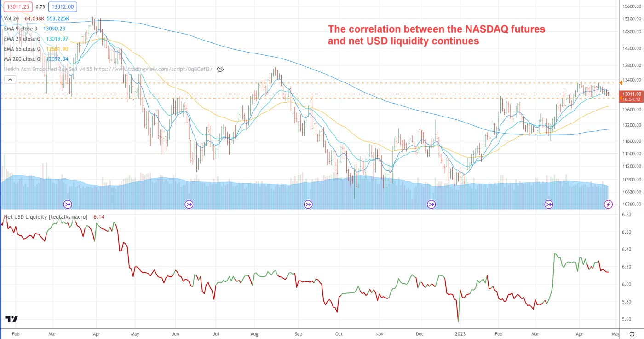Click the red annotation text about NASDAQ correlation
This screenshot has height=339, width=644.
(x=436, y=35)
